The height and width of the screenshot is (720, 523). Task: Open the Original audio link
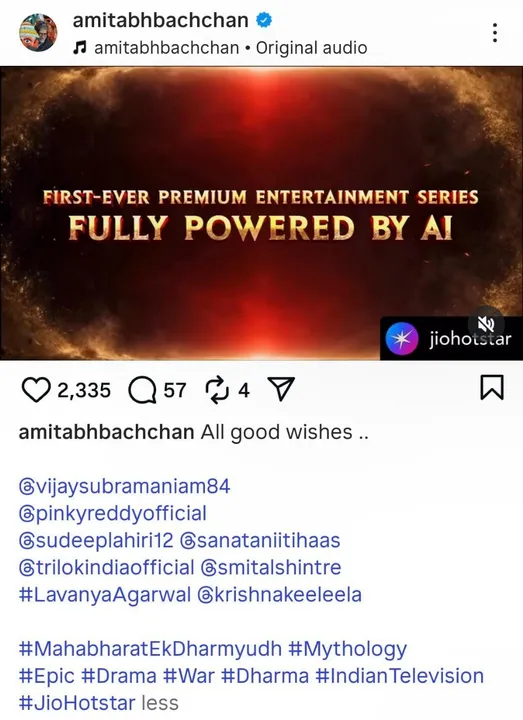[x=311, y=48]
